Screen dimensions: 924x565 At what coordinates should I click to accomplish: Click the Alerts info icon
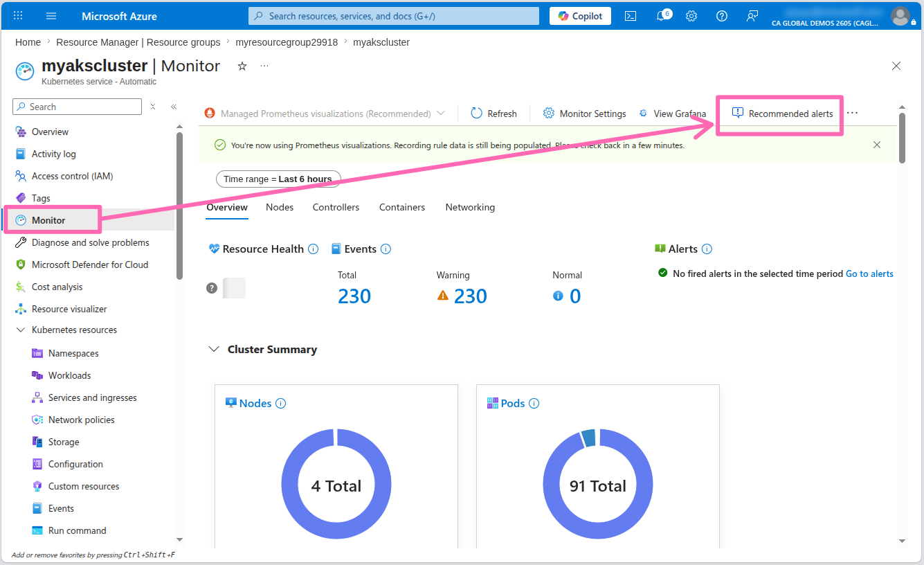(x=707, y=249)
